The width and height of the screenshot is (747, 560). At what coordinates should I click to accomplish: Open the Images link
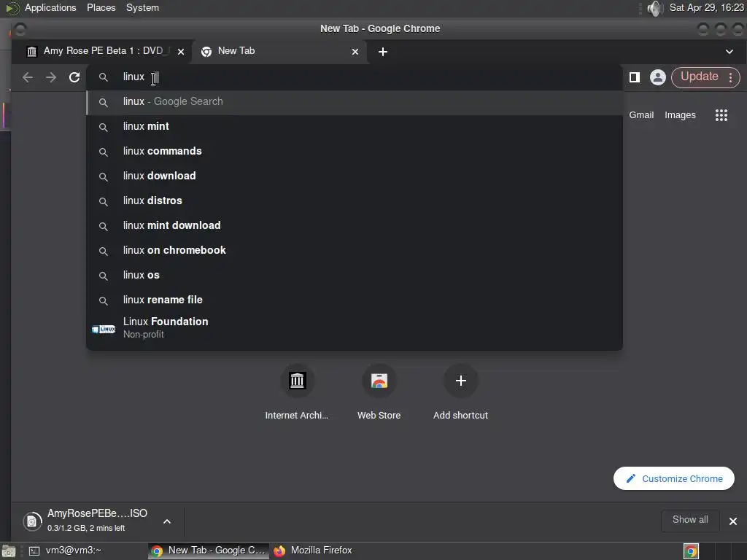pyautogui.click(x=680, y=114)
